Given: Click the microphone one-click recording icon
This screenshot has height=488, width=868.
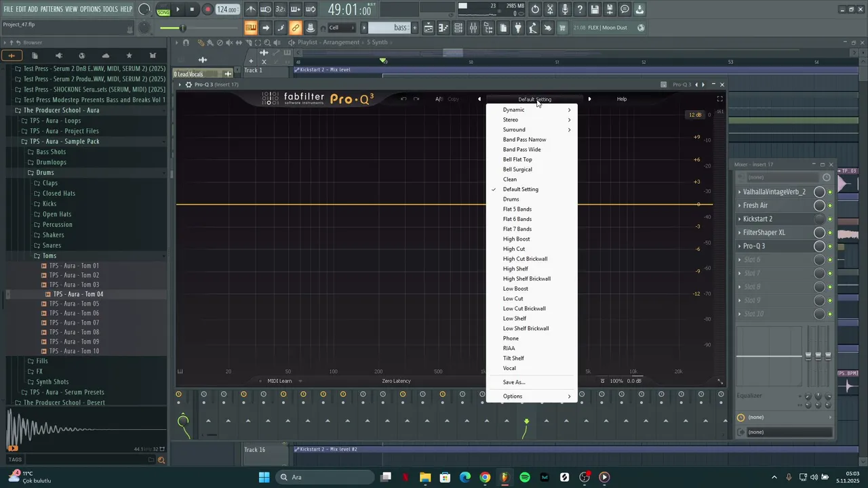Looking at the screenshot, I should click(565, 9).
